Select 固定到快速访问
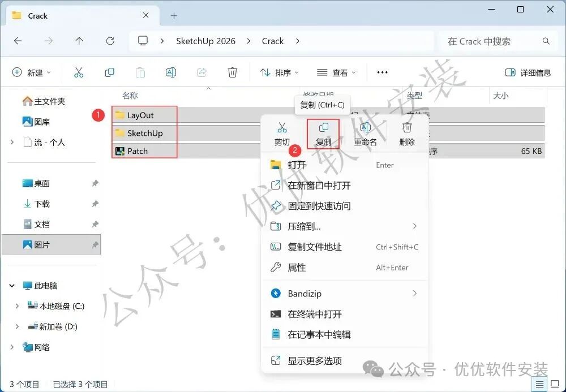 [x=344, y=206]
